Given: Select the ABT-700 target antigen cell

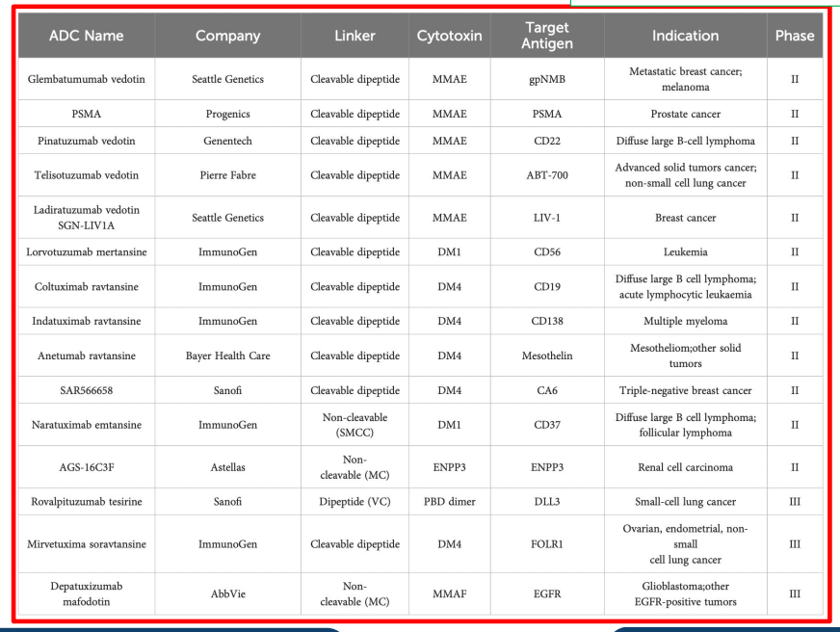Looking at the screenshot, I should [547, 175].
